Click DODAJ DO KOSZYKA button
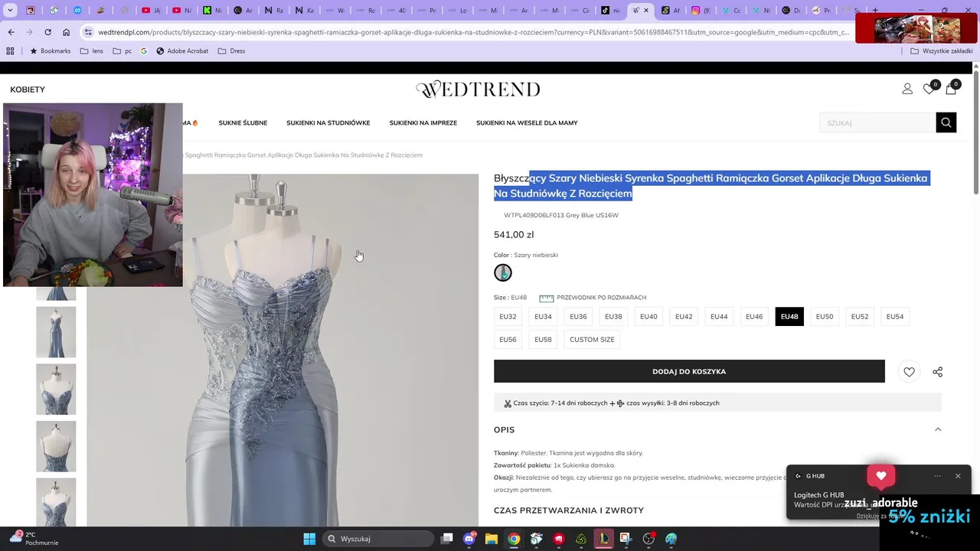 689,372
